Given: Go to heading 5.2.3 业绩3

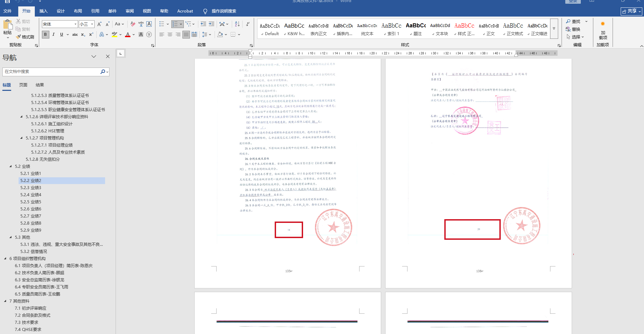Looking at the screenshot, I should [x=30, y=188].
